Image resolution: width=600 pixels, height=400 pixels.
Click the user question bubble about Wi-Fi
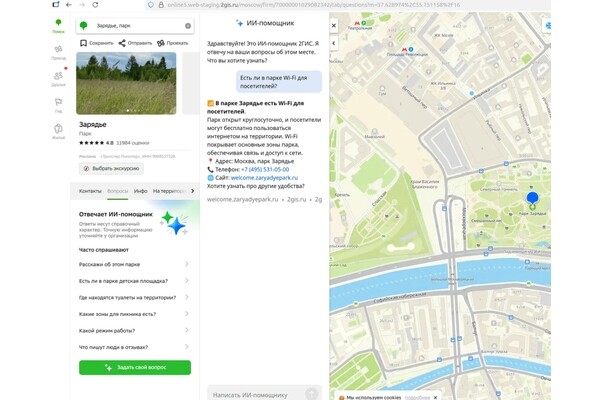pos(279,82)
